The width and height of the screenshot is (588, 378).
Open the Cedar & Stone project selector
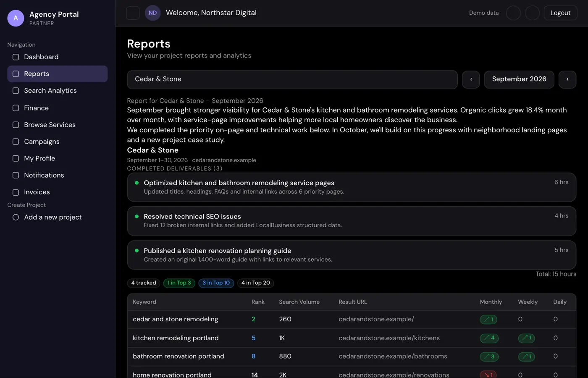[x=292, y=79]
